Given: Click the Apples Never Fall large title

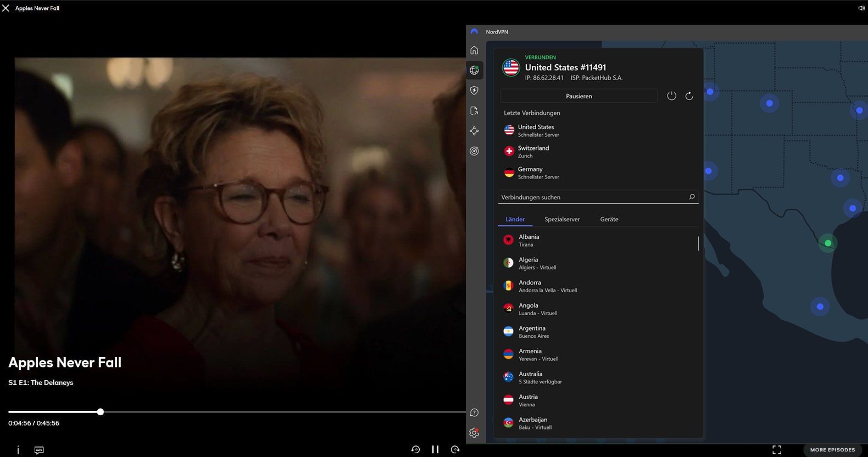Looking at the screenshot, I should 65,363.
